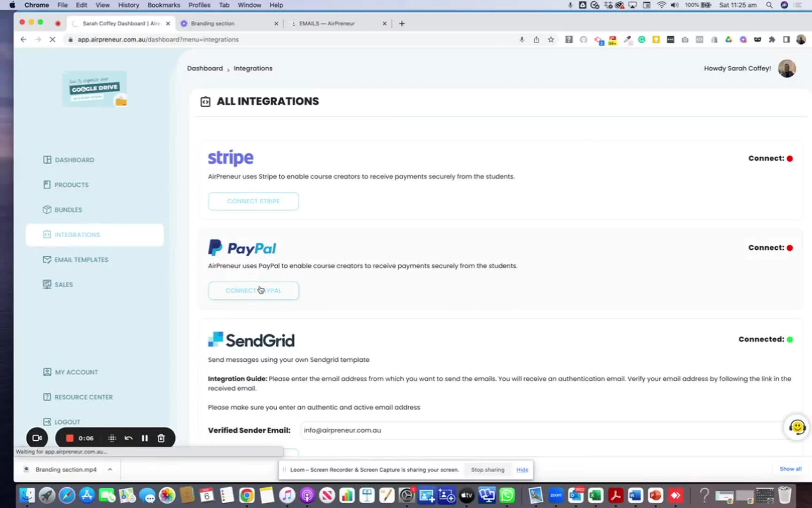Delete the Loom recording with trash icon
This screenshot has height=508, width=812.
pos(161,438)
